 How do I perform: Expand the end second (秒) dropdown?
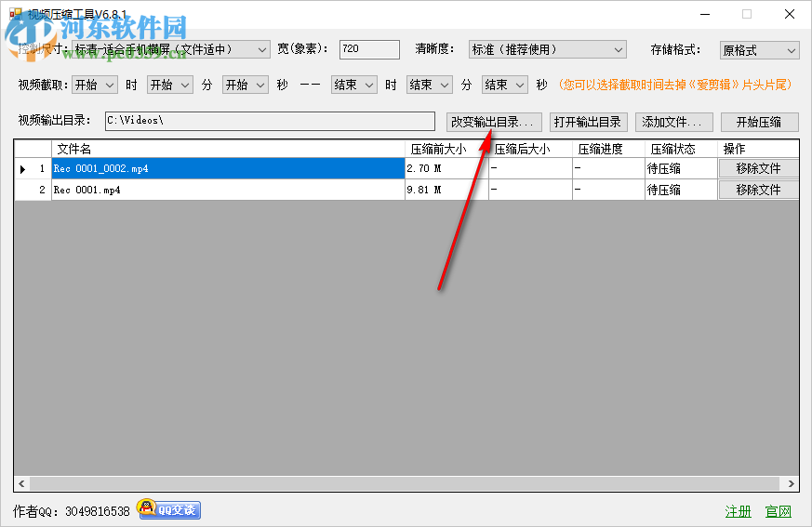(x=505, y=85)
